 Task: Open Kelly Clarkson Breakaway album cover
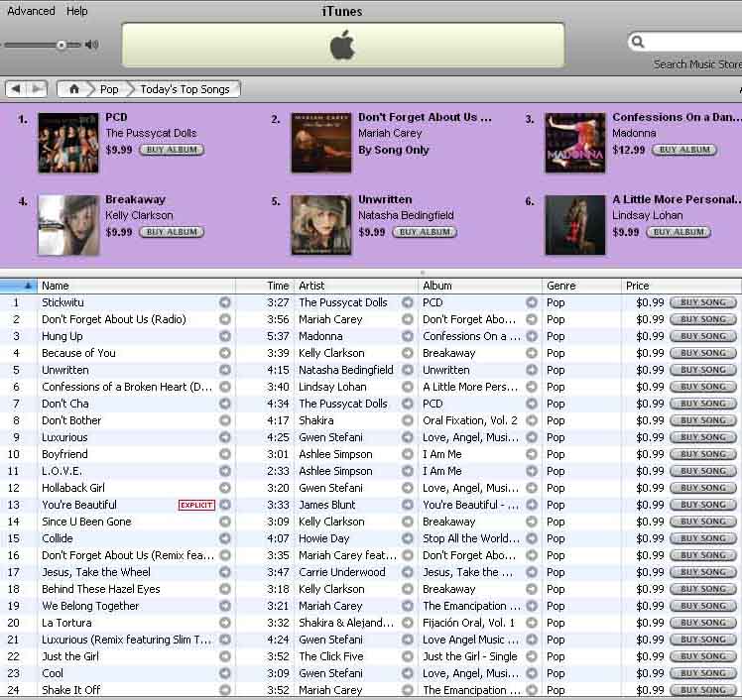click(x=68, y=225)
